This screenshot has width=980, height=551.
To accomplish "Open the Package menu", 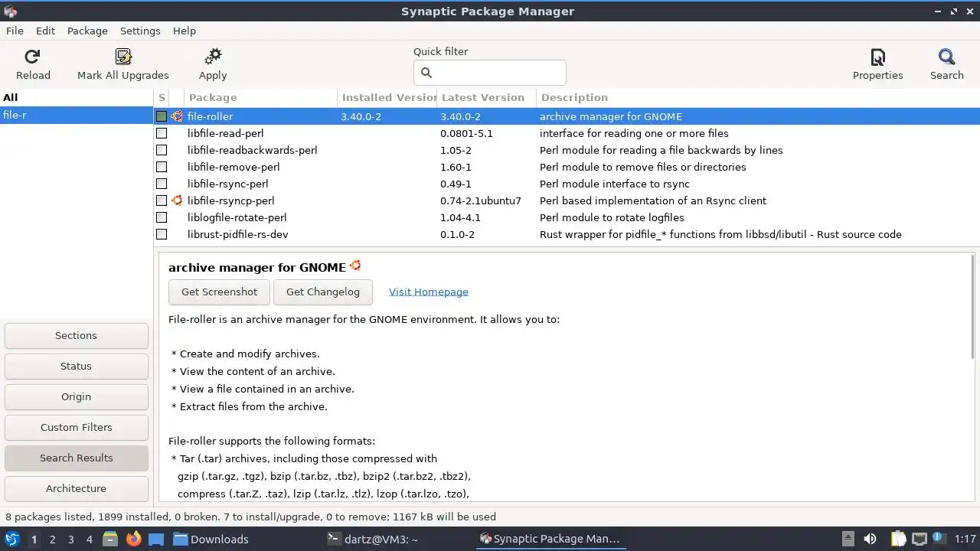I will click(87, 31).
